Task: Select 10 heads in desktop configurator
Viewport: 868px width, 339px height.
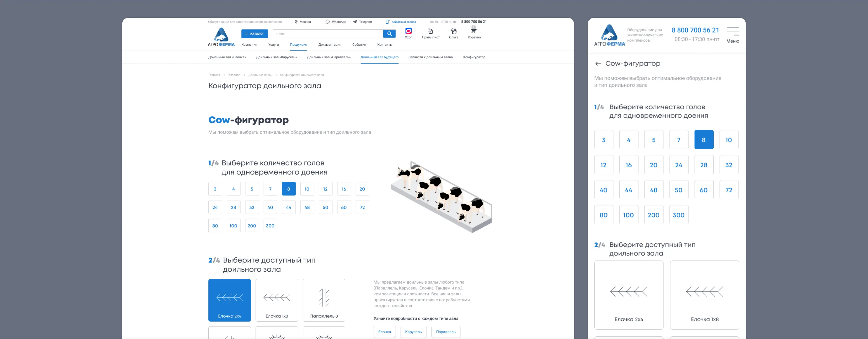Action: click(307, 189)
